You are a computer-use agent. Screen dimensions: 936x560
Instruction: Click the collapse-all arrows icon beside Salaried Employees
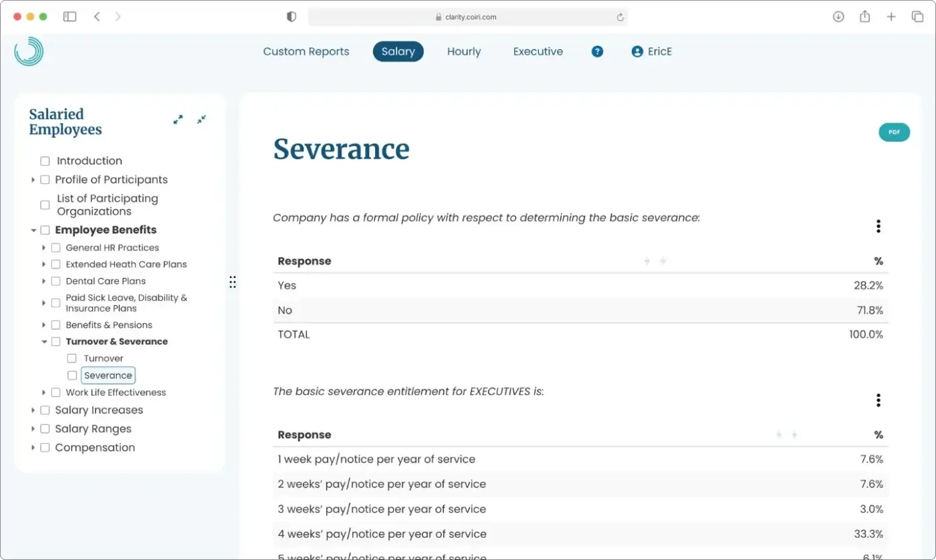click(201, 120)
